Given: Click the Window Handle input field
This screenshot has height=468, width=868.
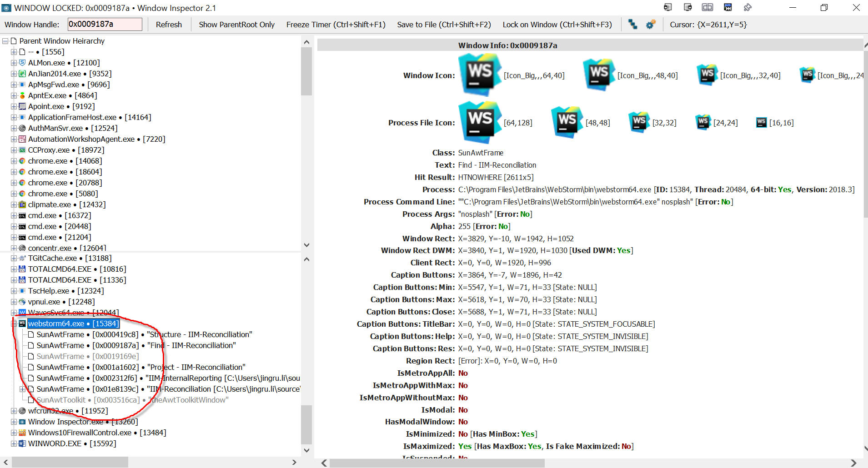Looking at the screenshot, I should pos(105,25).
